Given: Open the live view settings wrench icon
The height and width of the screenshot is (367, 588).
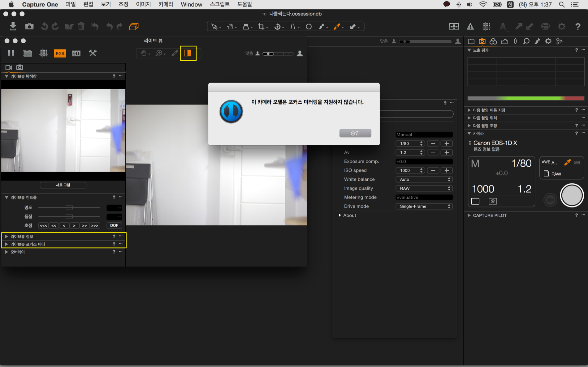Looking at the screenshot, I should click(x=93, y=53).
